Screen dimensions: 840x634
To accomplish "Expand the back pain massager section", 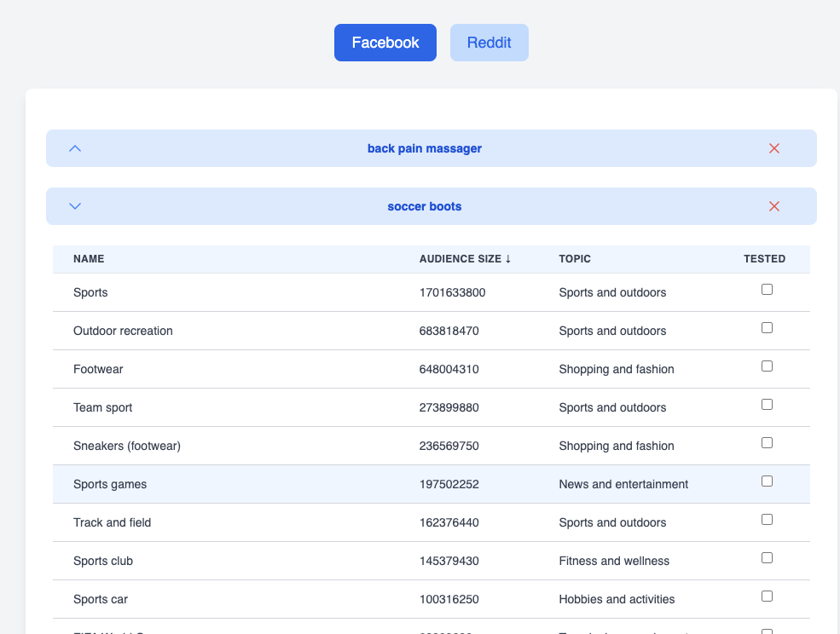I will point(75,148).
